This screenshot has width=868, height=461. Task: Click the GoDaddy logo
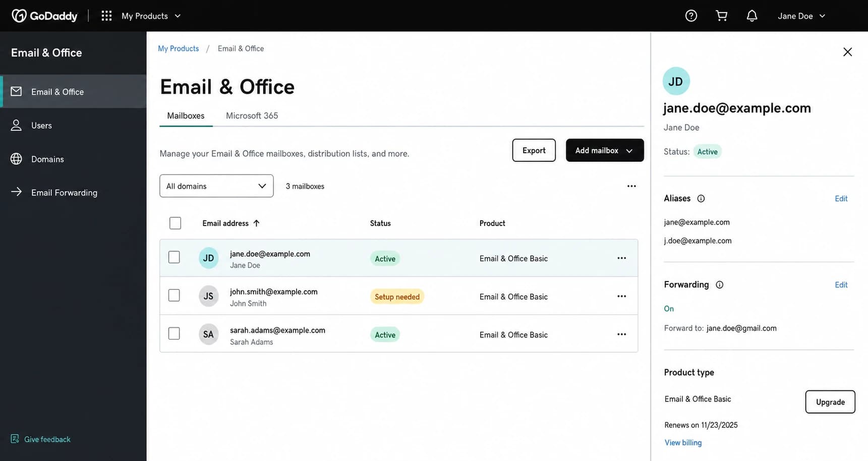click(x=44, y=16)
